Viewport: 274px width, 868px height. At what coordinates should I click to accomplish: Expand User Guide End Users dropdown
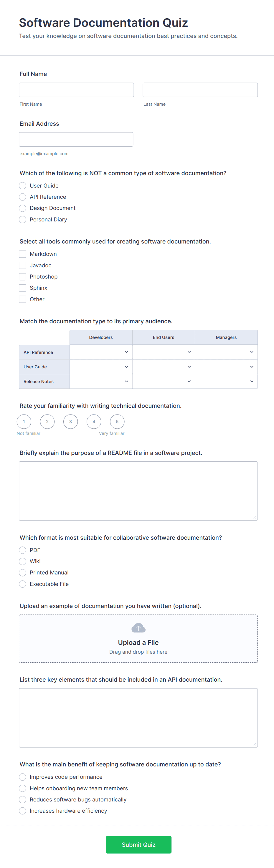click(164, 367)
